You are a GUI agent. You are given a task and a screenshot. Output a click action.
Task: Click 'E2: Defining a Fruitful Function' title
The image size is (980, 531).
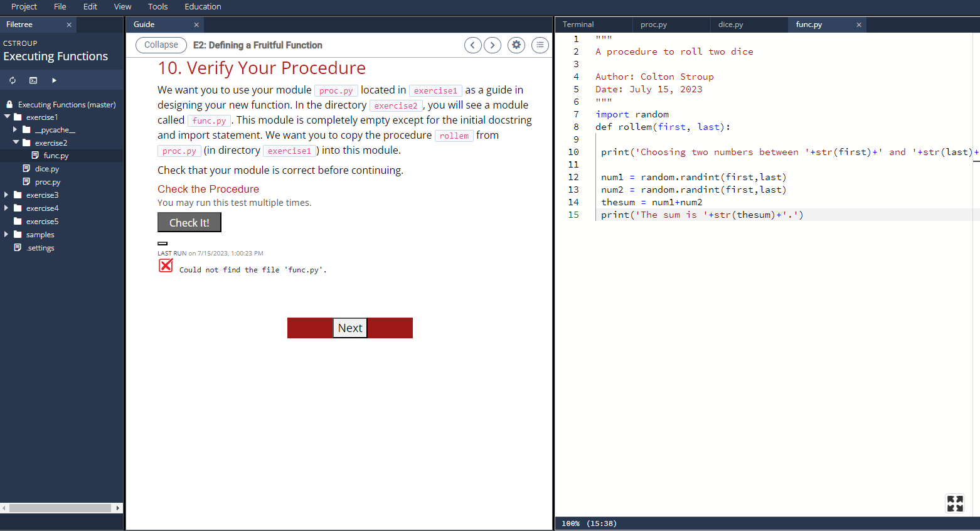coord(257,45)
